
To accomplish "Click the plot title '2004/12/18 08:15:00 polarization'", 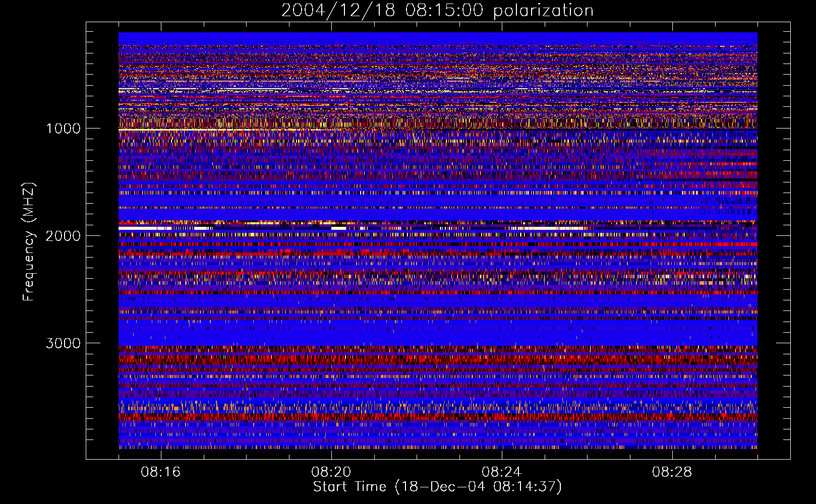I will tap(437, 11).
